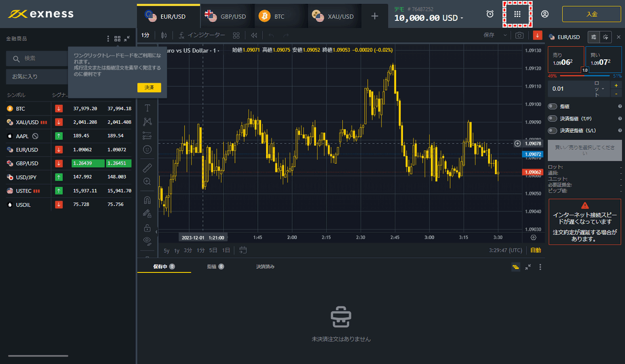This screenshot has width=625, height=364.
Task: Click the yellow 決済 button in the tooltip
Action: pyautogui.click(x=149, y=87)
